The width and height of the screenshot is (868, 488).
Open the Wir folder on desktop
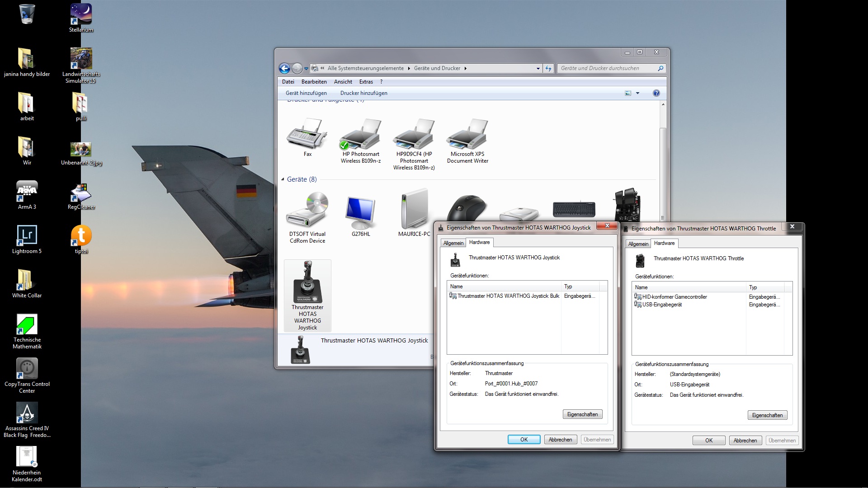click(x=27, y=151)
